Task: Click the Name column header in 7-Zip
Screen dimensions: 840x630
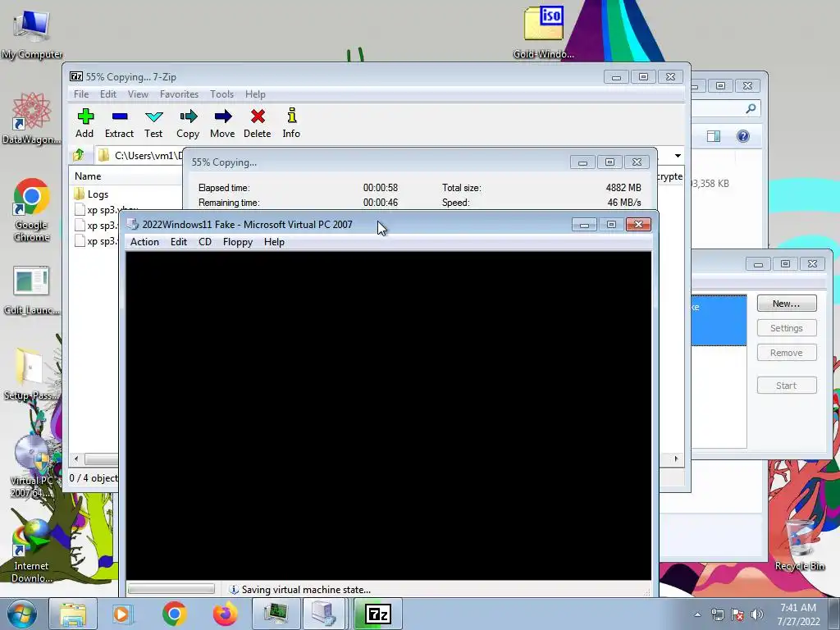Action: click(x=88, y=176)
